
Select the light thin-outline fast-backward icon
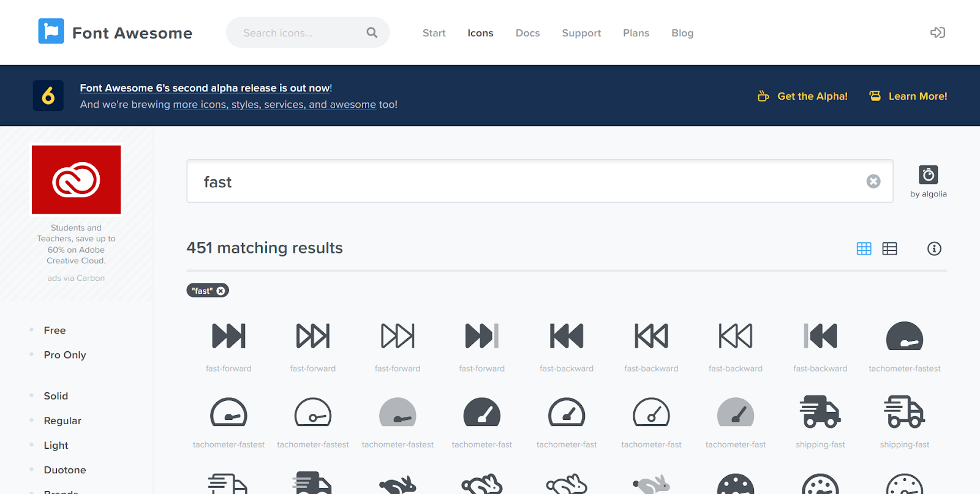pos(736,336)
